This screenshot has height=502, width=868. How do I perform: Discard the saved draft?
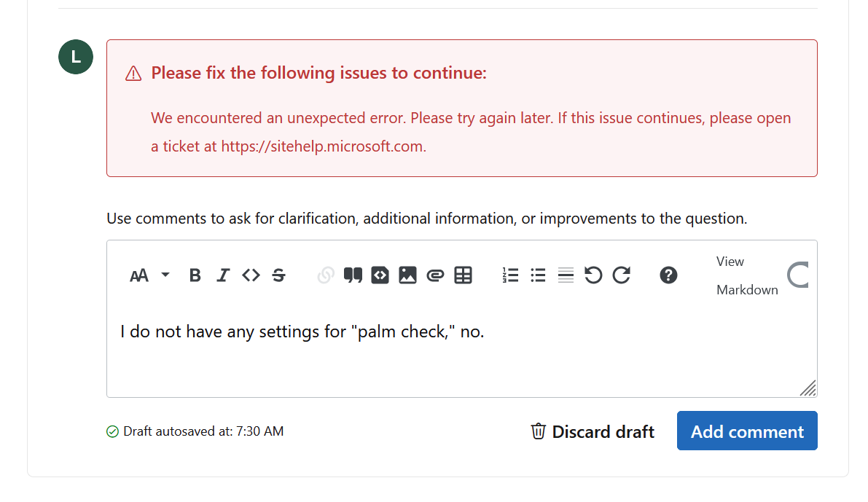point(593,431)
